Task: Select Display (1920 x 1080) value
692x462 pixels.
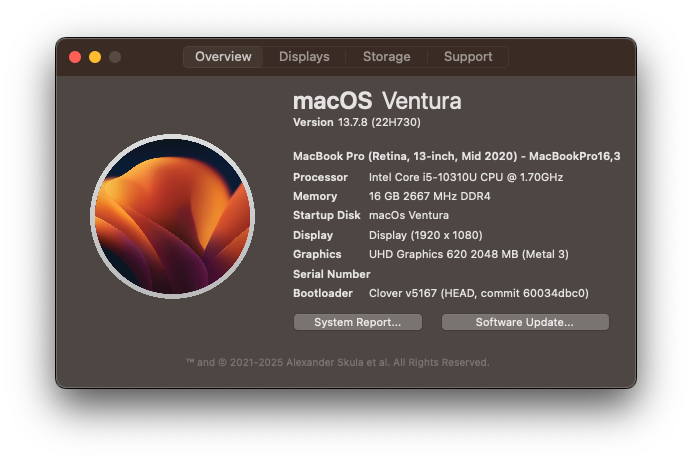Action: coord(425,235)
